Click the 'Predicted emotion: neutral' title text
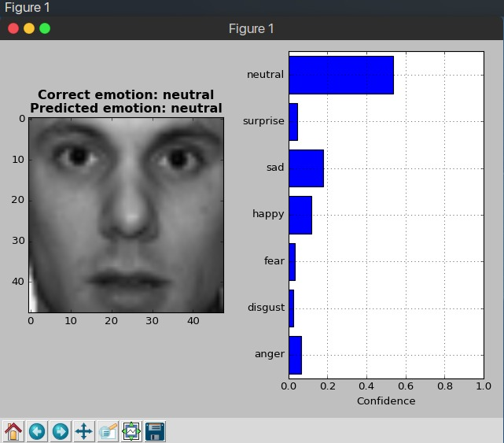504x443 pixels. point(126,108)
